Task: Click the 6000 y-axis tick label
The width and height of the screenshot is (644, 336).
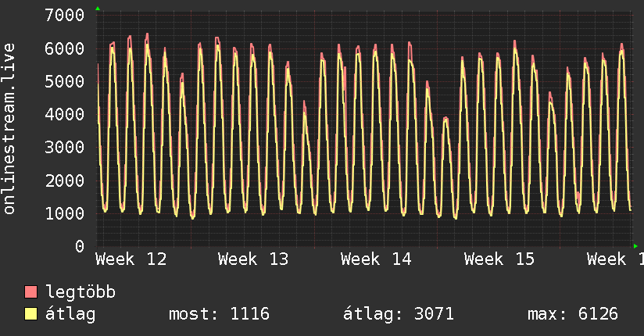Action: [65, 48]
